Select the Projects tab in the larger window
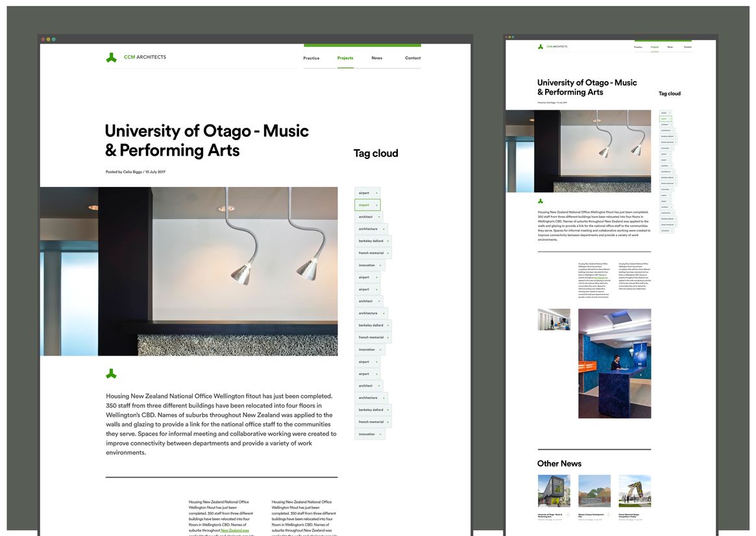The image size is (756, 536). coord(345,58)
